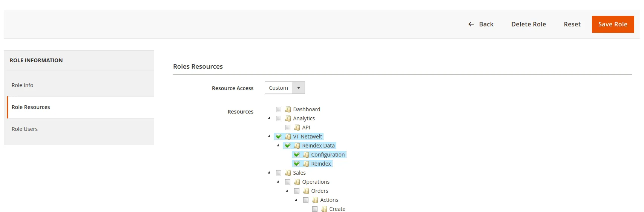Tick the Sales resource checkbox

tap(279, 173)
